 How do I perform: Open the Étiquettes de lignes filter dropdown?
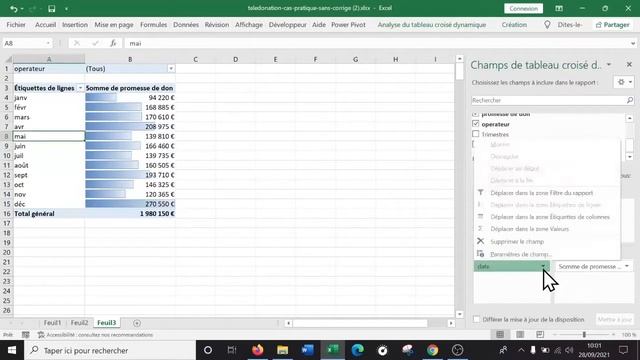[80, 88]
